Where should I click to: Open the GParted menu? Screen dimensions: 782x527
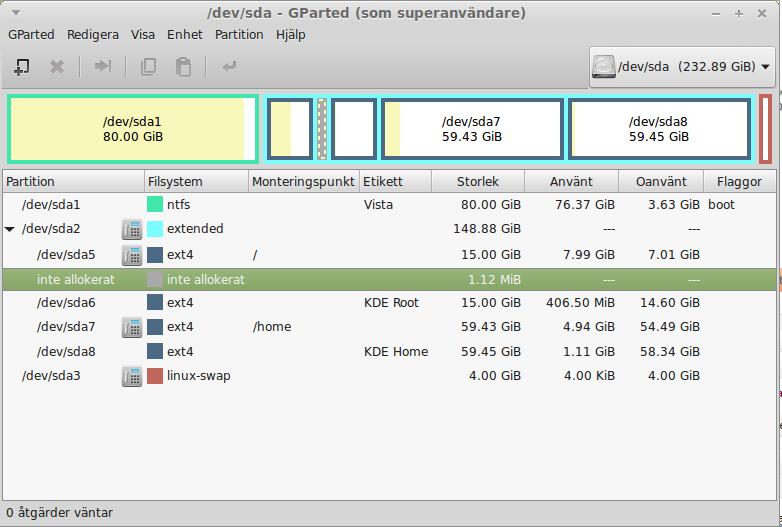point(31,34)
